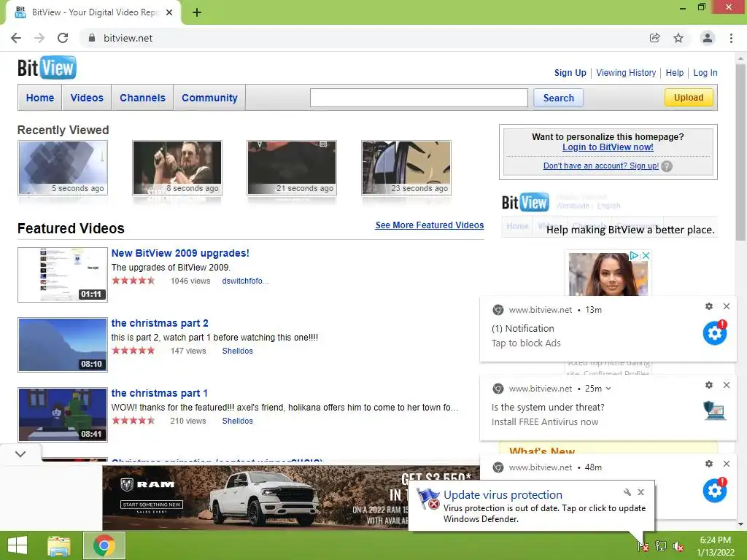Click the help question mark beside Sign up
747x560 pixels.
click(667, 166)
